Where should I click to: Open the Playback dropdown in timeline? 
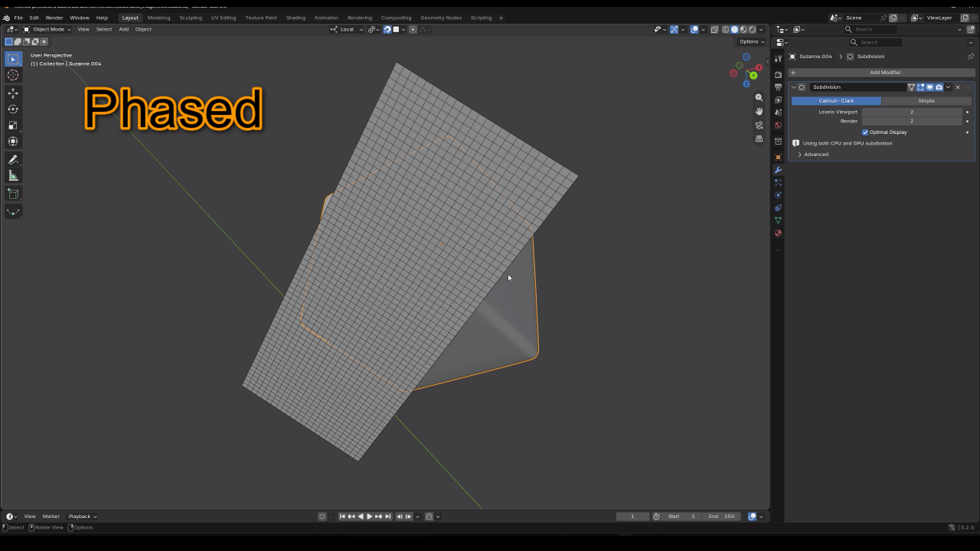(83, 517)
